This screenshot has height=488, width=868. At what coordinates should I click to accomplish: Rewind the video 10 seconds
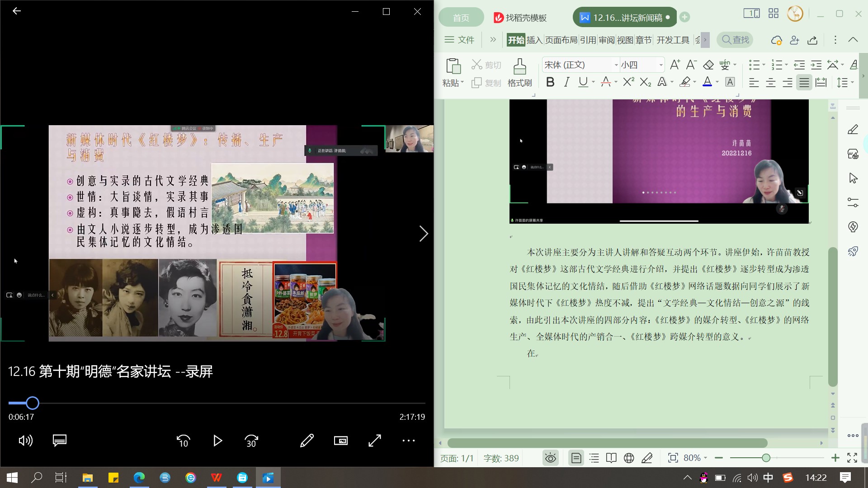[x=183, y=441]
